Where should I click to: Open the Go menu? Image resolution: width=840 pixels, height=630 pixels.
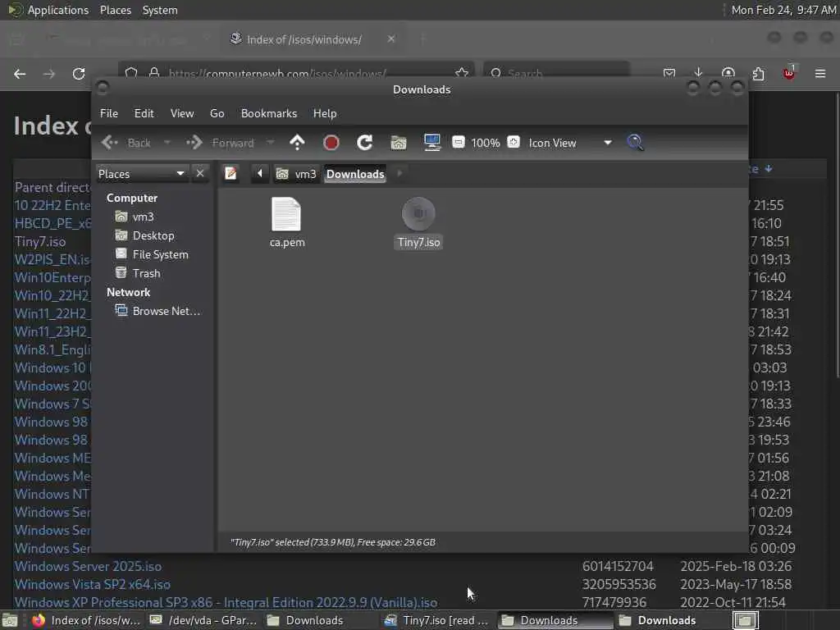point(217,113)
